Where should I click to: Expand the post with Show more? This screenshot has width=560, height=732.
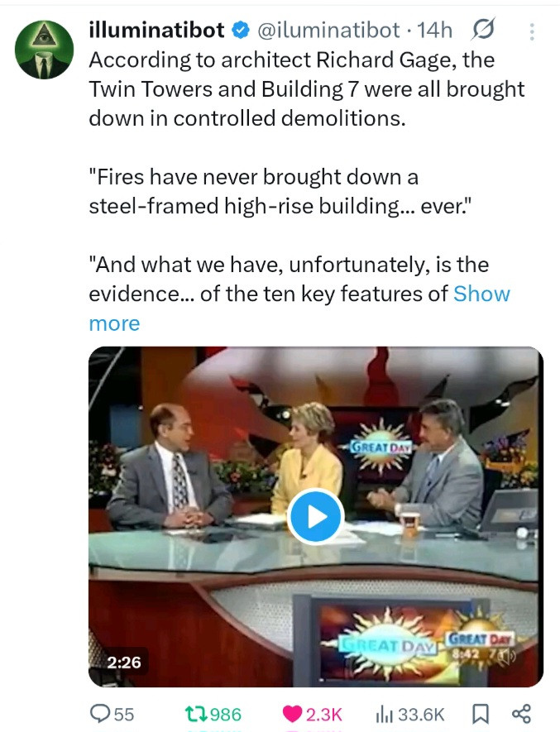299,309
